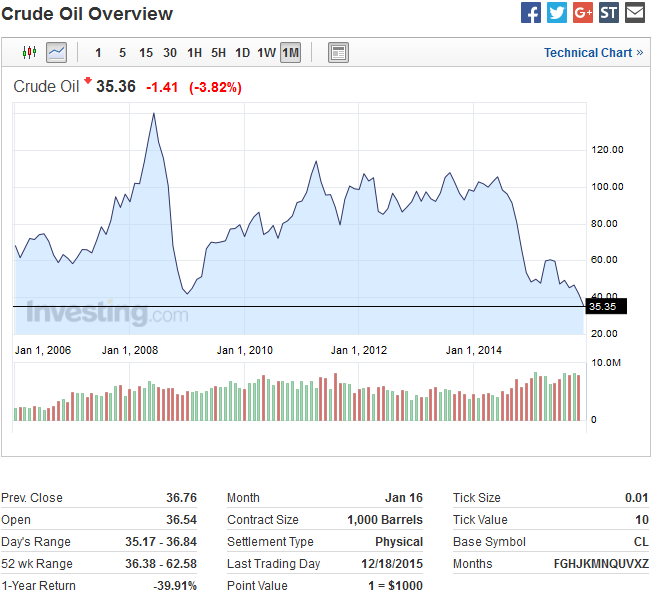Click the Crude Oil Overview heading
Image resolution: width=657 pixels, height=590 pixels.
pyautogui.click(x=87, y=14)
